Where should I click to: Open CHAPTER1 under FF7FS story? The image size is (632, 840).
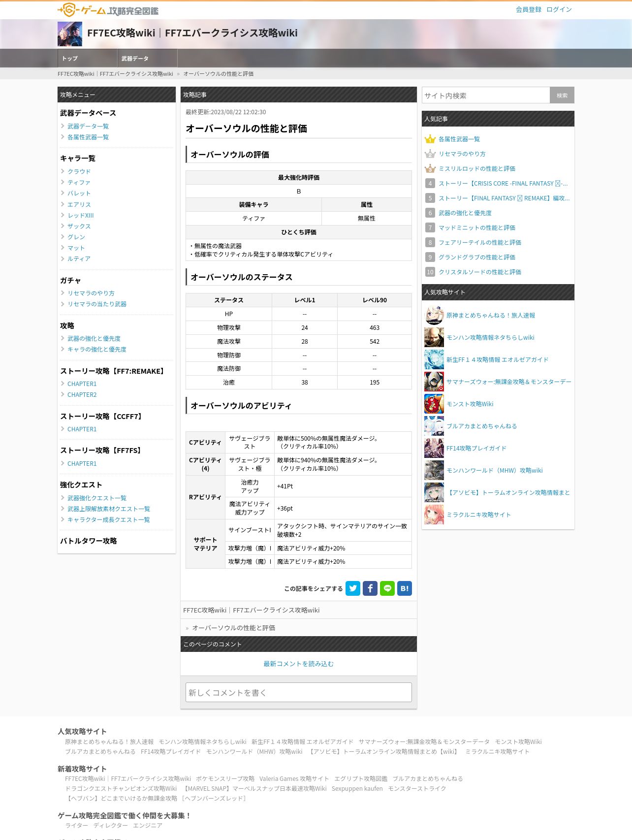click(x=82, y=463)
